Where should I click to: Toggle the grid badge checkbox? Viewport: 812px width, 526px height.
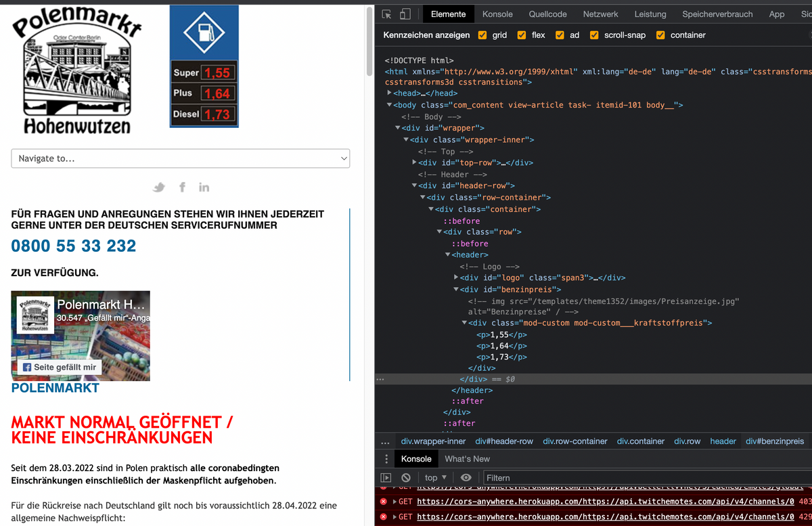482,35
